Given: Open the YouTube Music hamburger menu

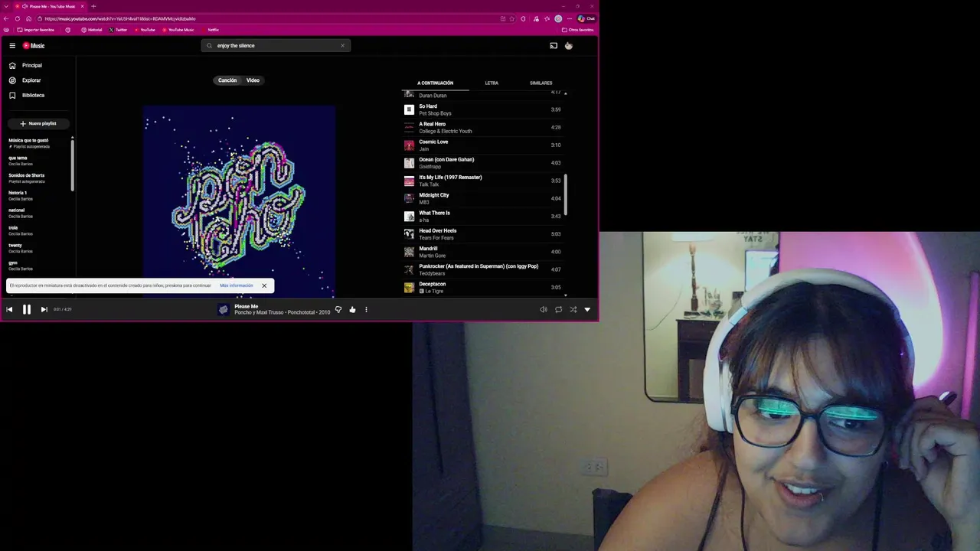Looking at the screenshot, I should (12, 46).
